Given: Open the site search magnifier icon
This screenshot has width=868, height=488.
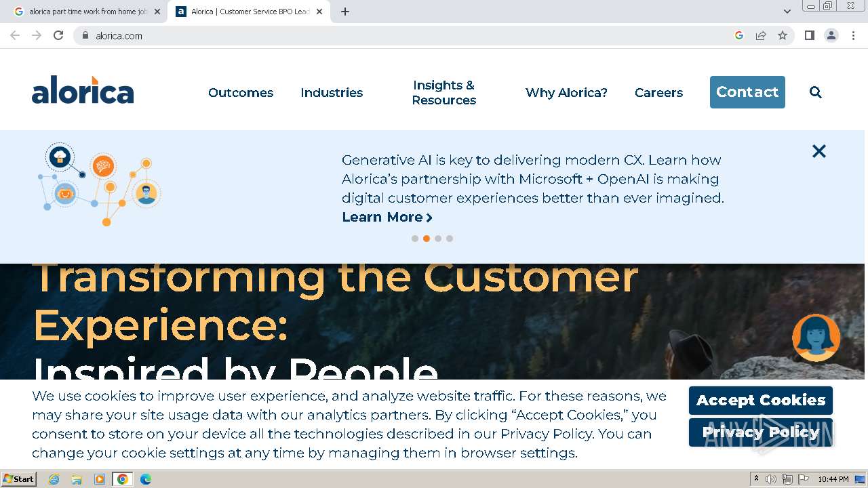Looking at the screenshot, I should tap(816, 92).
